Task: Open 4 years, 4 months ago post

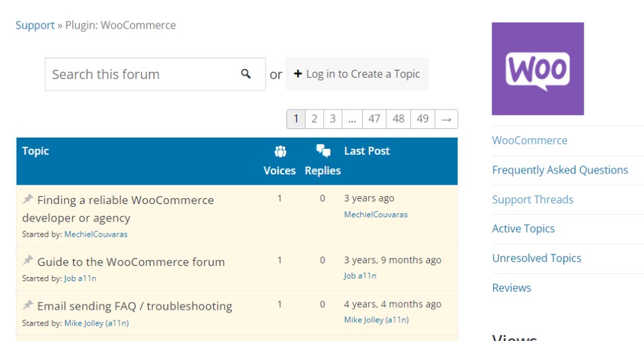Action: [393, 304]
